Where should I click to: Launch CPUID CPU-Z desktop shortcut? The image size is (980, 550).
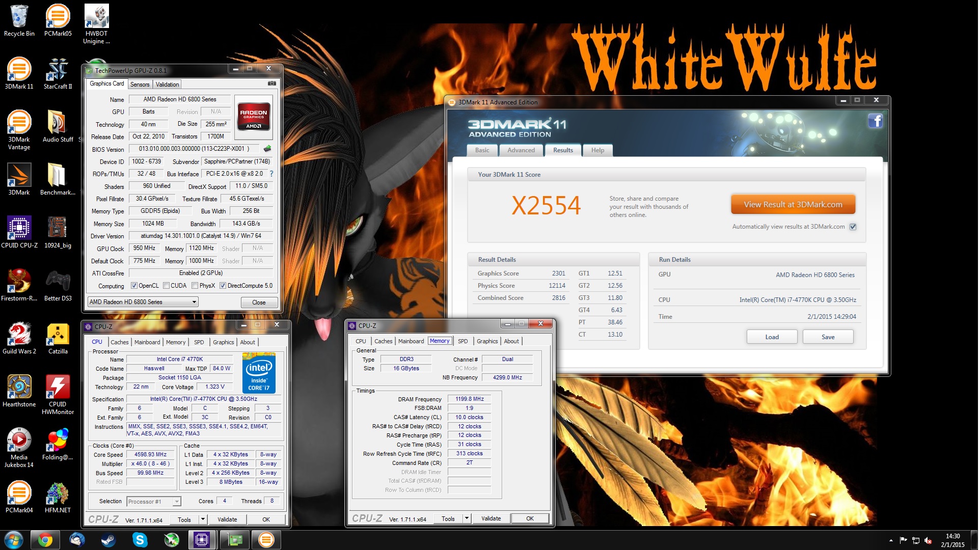(x=19, y=232)
